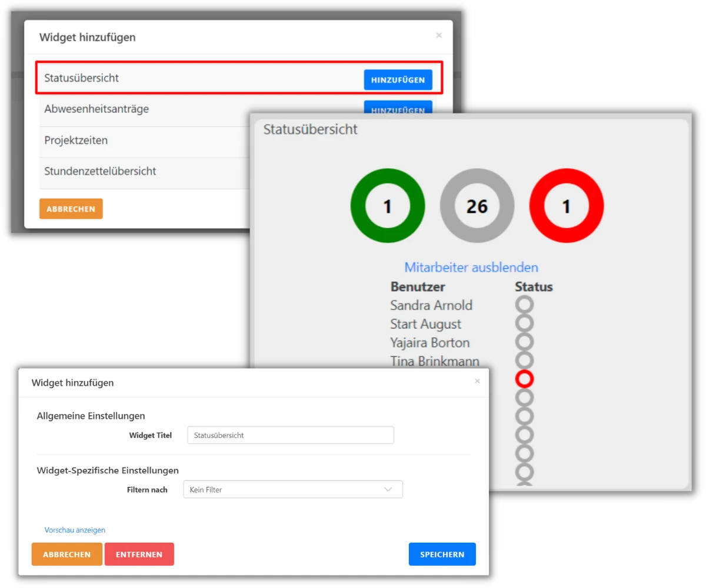Remove the widget using ENTFERNEN
Image resolution: width=706 pixels, height=588 pixels.
click(x=139, y=554)
